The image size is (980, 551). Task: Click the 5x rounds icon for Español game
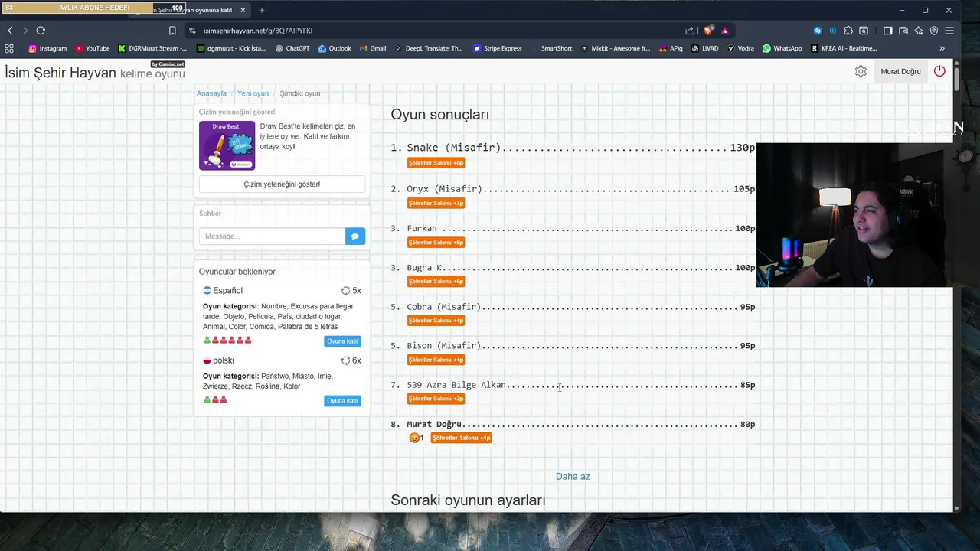345,291
